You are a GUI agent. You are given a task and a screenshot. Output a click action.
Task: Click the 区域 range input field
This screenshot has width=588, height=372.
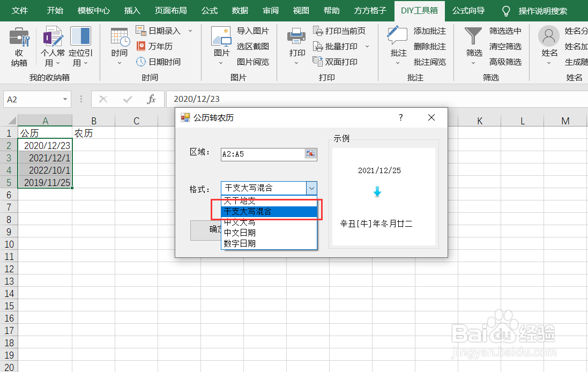coord(263,154)
